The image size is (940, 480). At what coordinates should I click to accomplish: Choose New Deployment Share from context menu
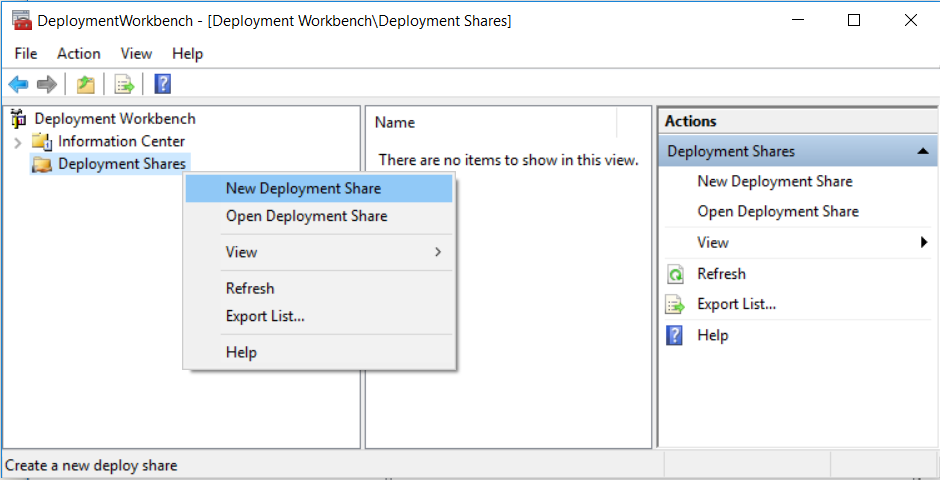318,189
